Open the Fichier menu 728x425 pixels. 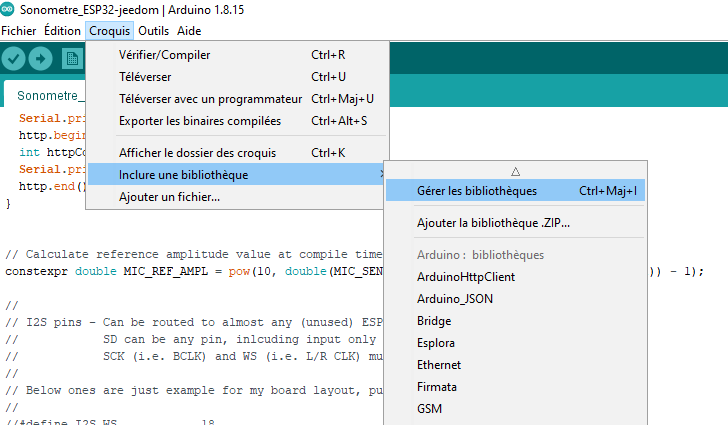click(x=19, y=31)
